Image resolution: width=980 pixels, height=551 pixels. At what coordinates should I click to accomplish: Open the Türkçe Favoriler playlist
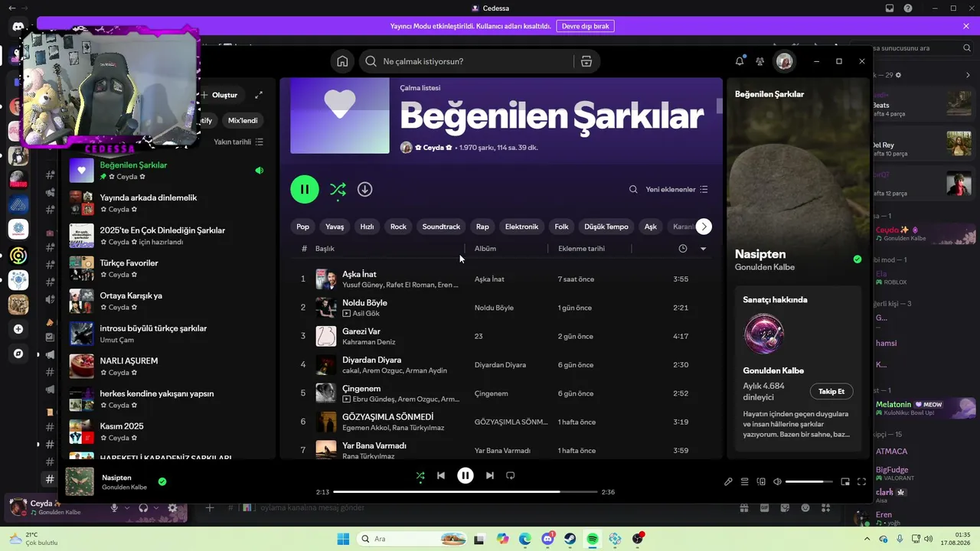point(167,269)
